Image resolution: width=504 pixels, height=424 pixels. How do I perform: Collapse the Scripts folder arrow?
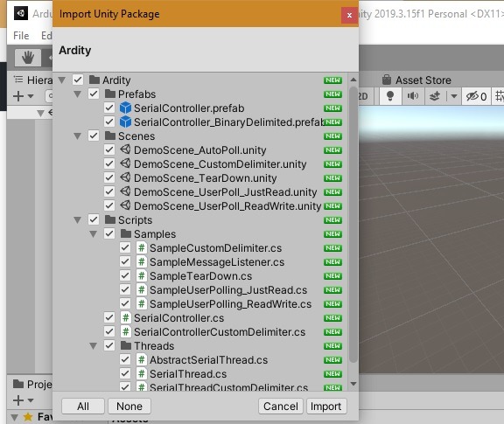point(78,220)
